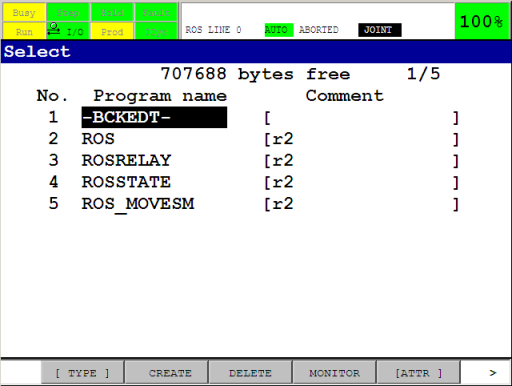The image size is (512, 386).
Task: Show next softkey page with > arrow
Action: tap(493, 373)
